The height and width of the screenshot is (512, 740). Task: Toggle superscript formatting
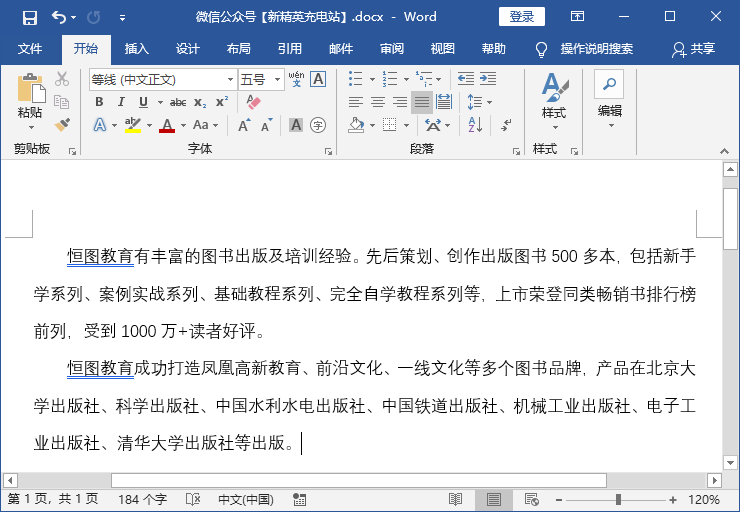point(222,101)
